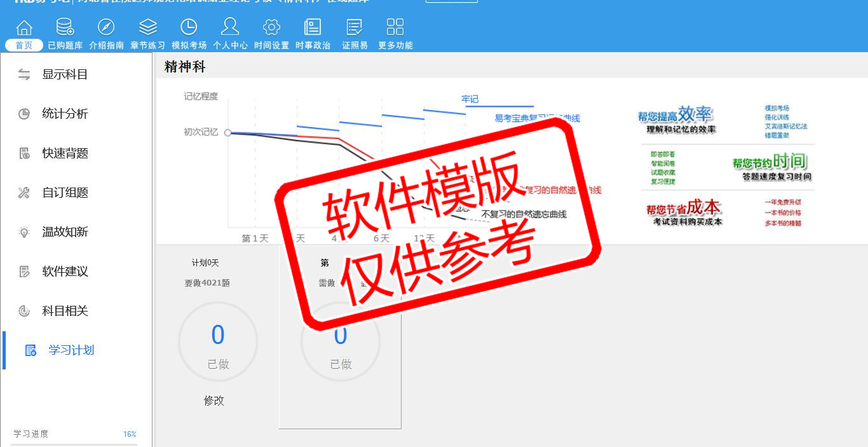This screenshot has width=868, height=447.
Task: Open 自订组题 sidebar item
Action: point(65,193)
